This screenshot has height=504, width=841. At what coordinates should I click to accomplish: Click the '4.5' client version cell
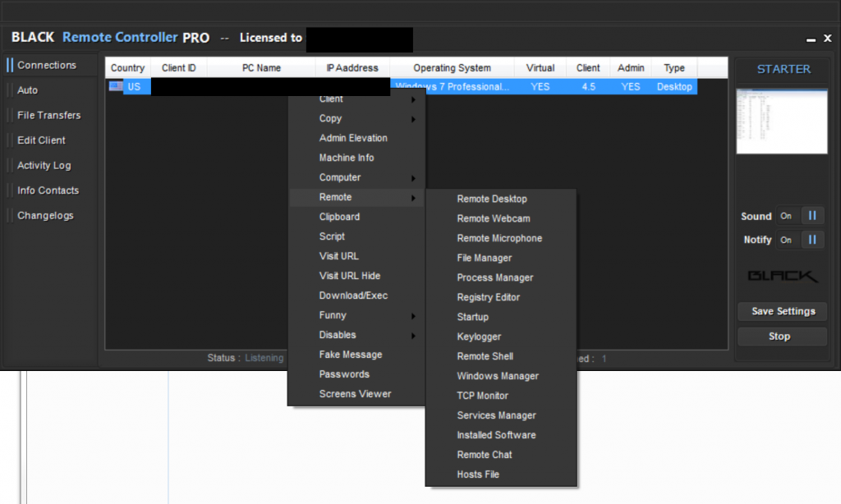coord(588,87)
